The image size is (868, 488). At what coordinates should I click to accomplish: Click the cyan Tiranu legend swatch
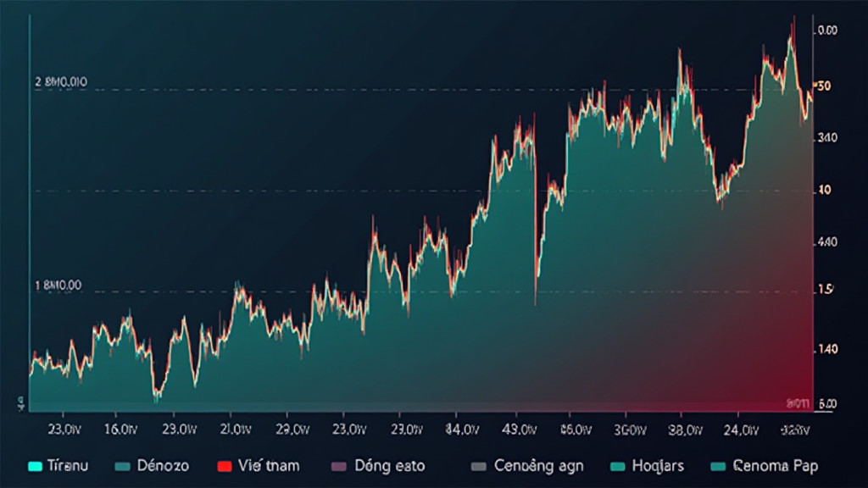(36, 466)
